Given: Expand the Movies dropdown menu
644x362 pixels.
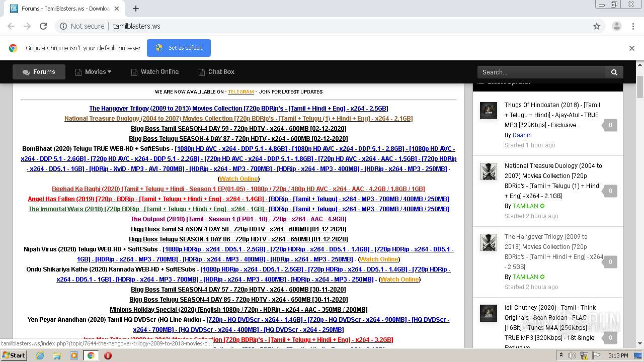Looking at the screenshot, I should [93, 72].
